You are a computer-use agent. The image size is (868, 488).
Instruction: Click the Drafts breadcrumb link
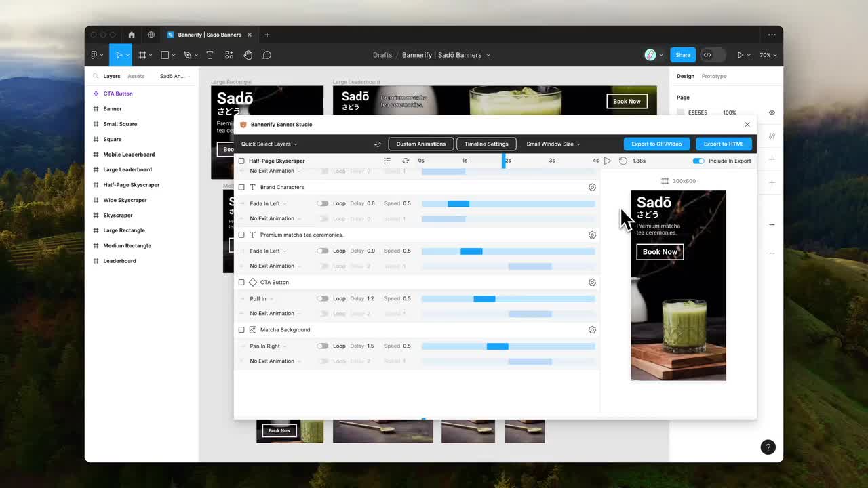click(382, 55)
